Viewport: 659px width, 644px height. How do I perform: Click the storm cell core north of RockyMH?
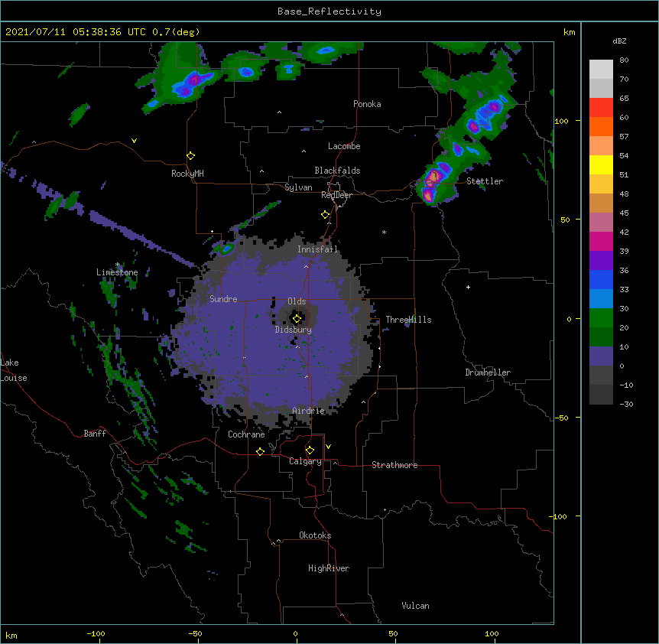[195, 79]
